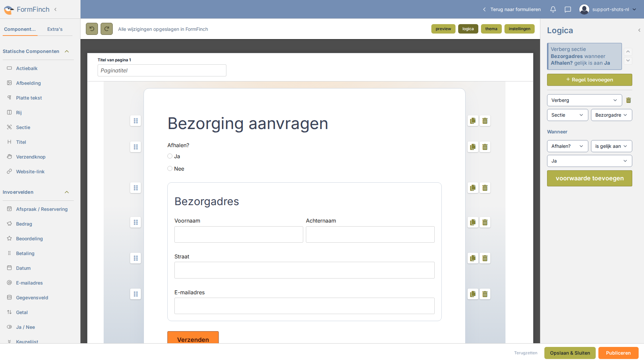Open the Verberg action dropdown

pos(584,100)
